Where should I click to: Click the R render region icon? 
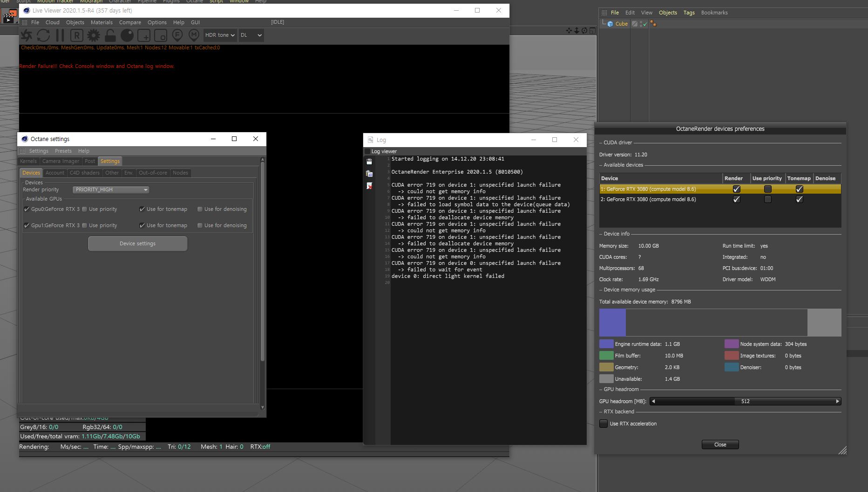click(76, 35)
